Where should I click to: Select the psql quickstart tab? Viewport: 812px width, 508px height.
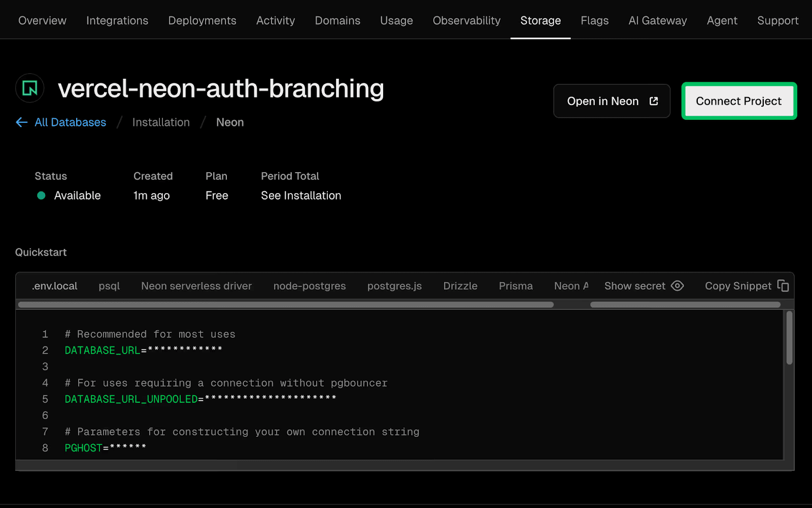pos(109,286)
